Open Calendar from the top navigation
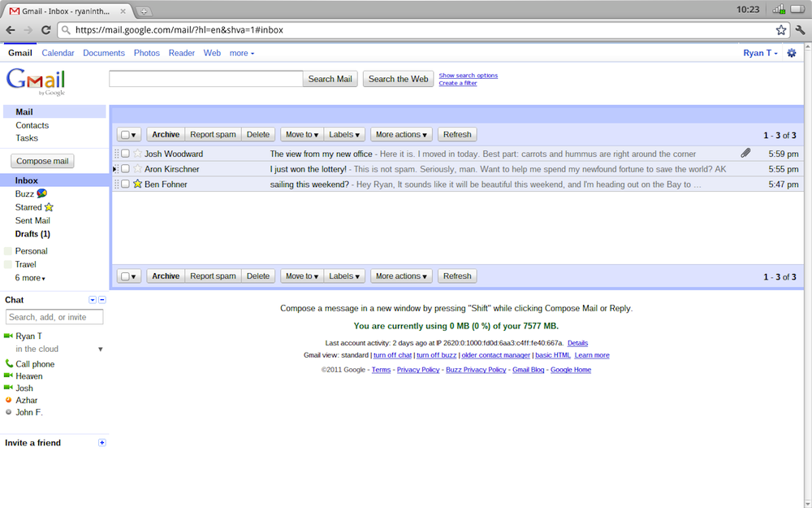This screenshot has width=812, height=508. 58,53
